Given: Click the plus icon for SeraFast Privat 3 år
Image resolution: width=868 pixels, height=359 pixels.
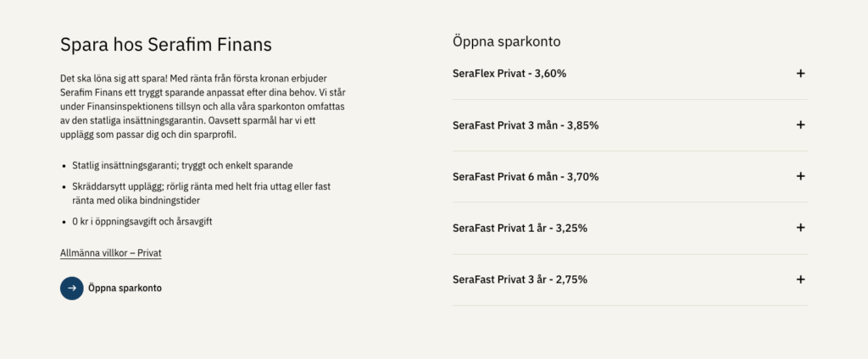Looking at the screenshot, I should [x=800, y=279].
